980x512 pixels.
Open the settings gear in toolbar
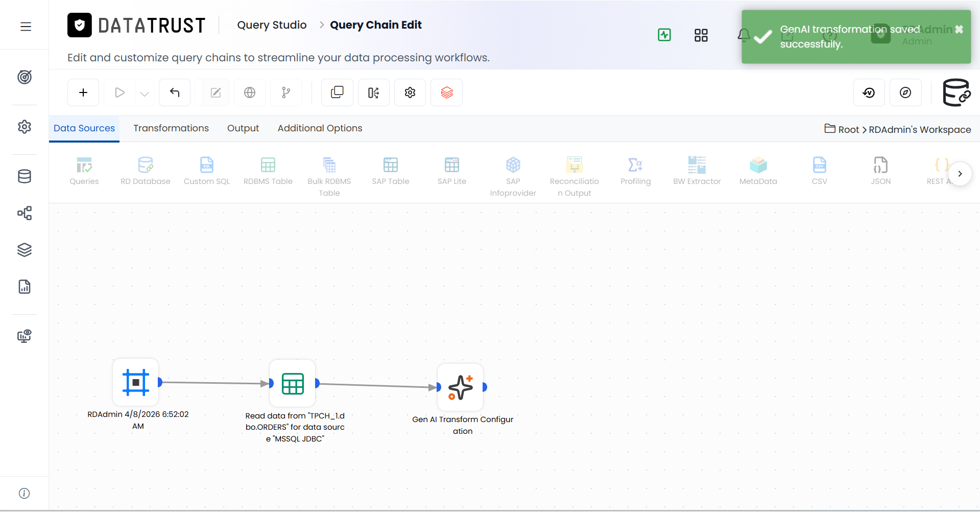(410, 92)
